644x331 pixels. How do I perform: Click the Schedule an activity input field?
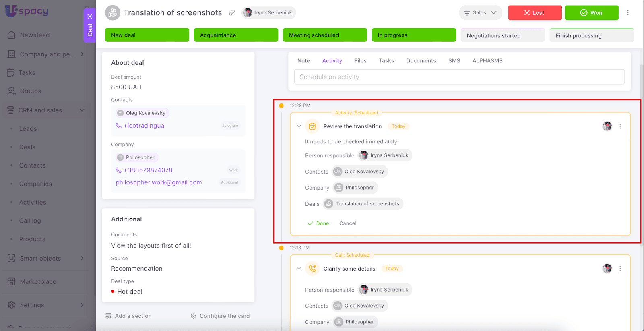coord(459,77)
